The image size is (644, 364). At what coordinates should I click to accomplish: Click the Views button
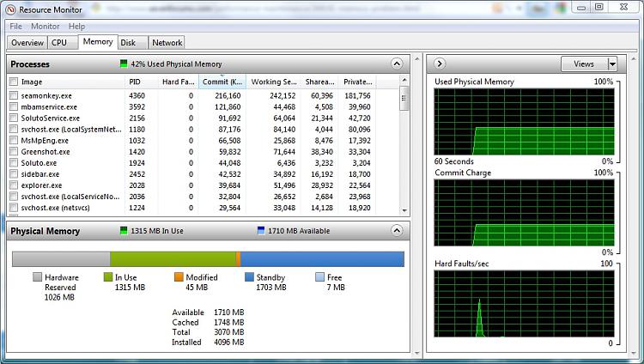[584, 64]
